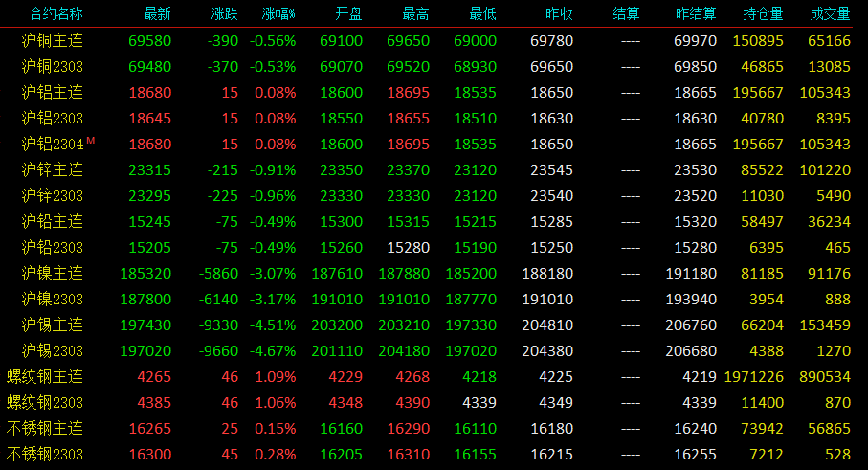The width and height of the screenshot is (868, 470).
Task: Click the 最新 column header
Action: 157,13
